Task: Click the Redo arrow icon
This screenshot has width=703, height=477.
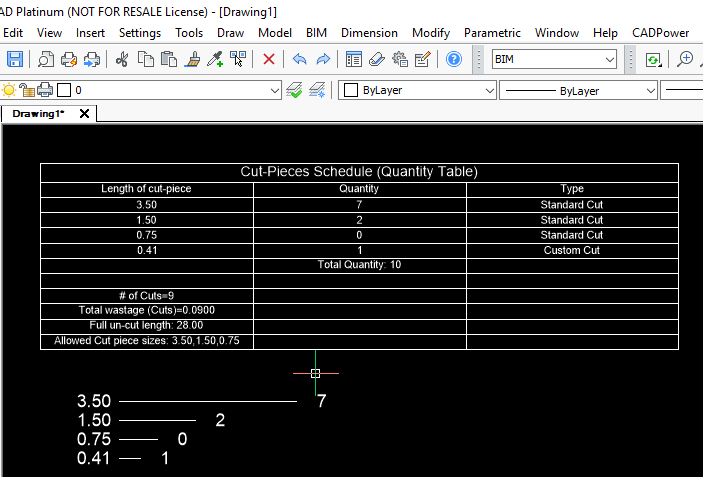Action: coord(322,59)
